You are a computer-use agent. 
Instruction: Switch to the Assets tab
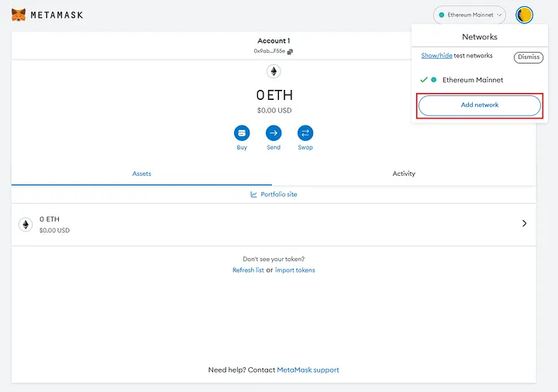[x=142, y=174]
